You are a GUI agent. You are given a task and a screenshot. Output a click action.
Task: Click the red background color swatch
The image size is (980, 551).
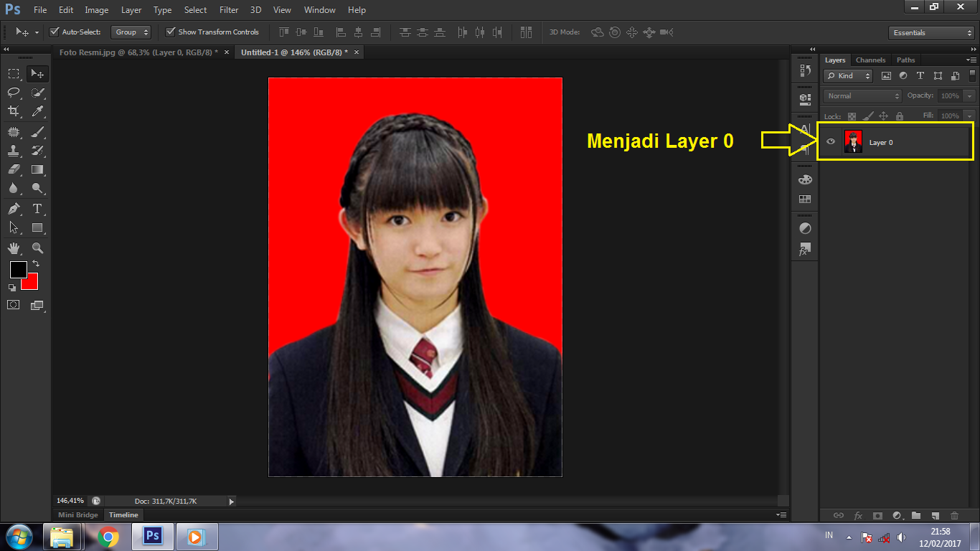click(32, 283)
